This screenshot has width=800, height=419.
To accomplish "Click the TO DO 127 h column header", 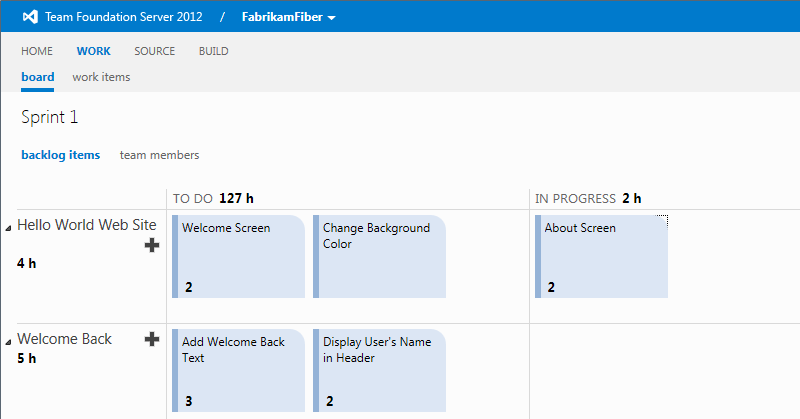I will [x=213, y=199].
